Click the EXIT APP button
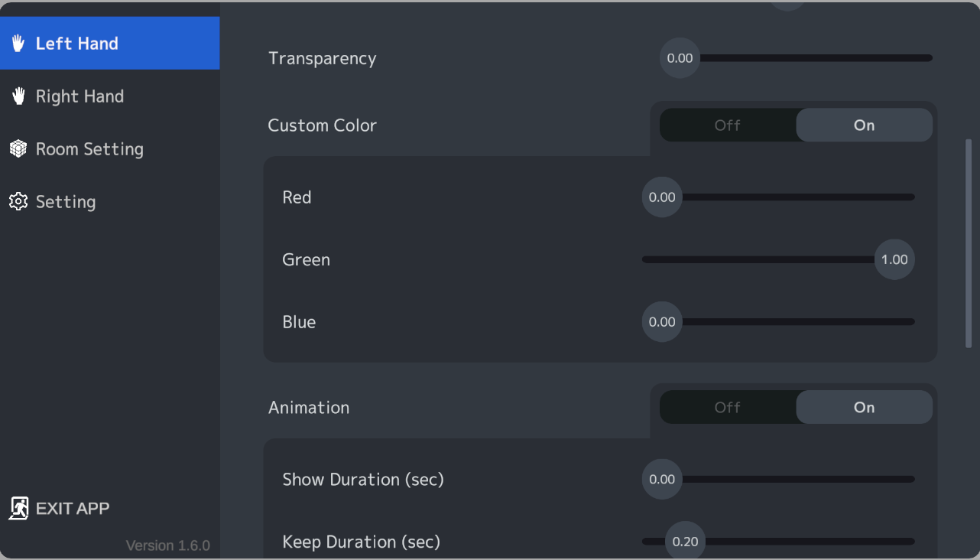The height and width of the screenshot is (560, 980). coord(60,508)
